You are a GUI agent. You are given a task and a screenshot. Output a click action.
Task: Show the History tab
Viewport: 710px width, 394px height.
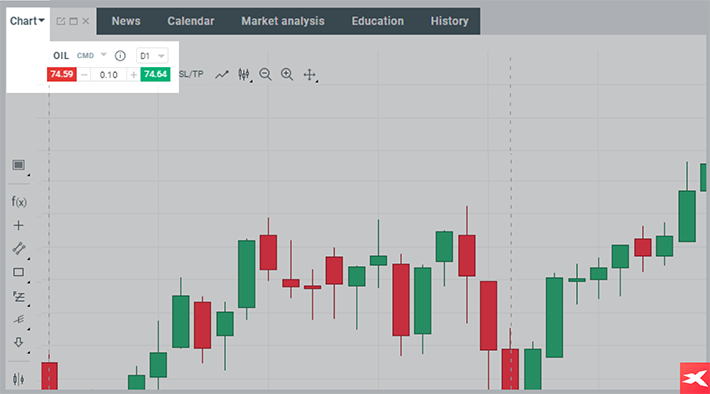pyautogui.click(x=449, y=21)
